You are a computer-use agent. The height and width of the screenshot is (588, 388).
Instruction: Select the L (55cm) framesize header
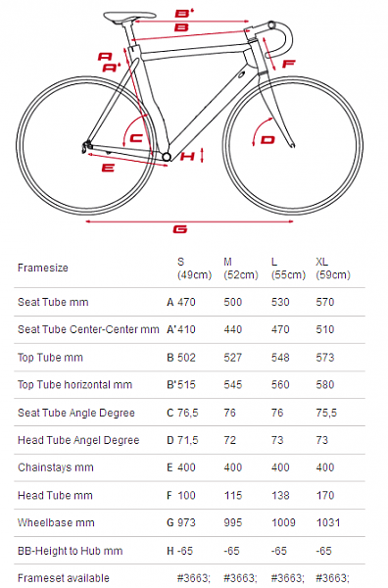288,269
